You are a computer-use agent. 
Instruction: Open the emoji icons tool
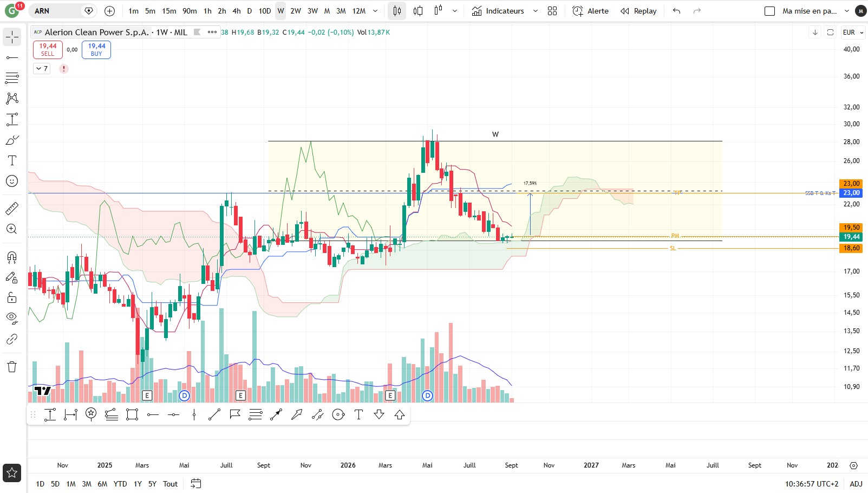[12, 181]
